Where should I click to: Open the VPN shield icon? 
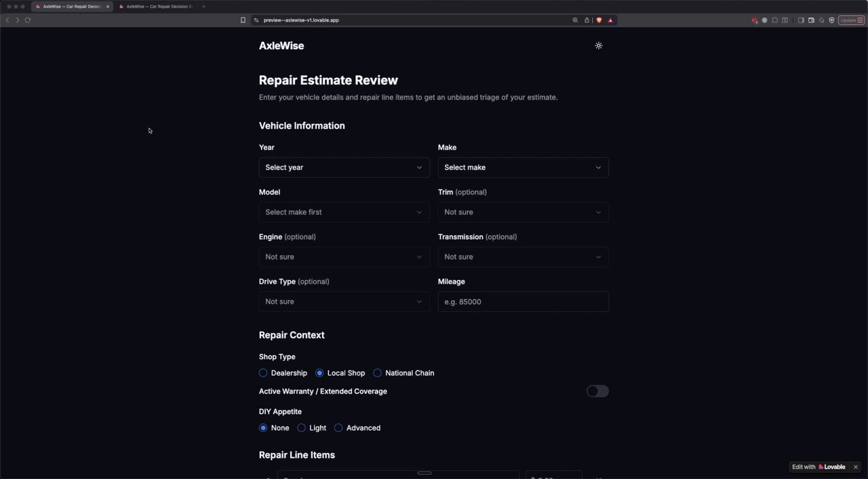[831, 20]
